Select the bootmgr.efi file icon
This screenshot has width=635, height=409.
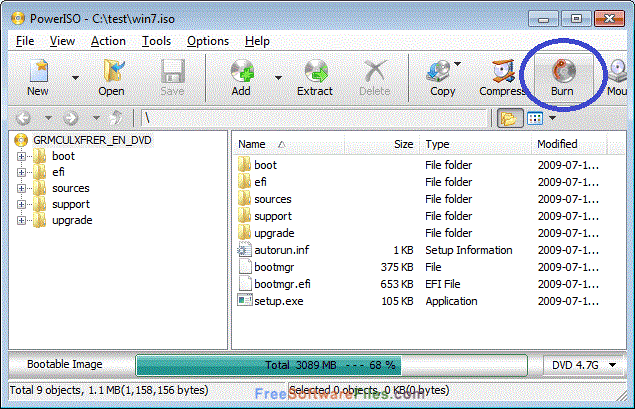tap(245, 284)
